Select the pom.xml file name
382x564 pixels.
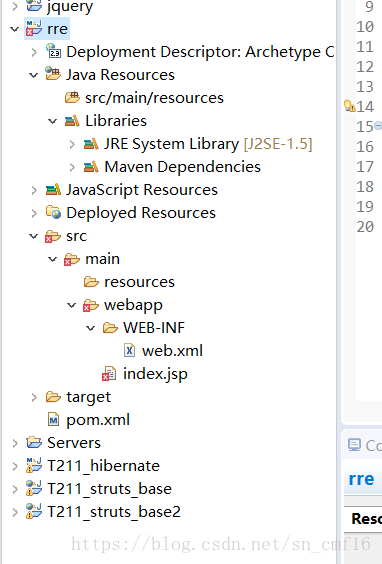tap(98, 420)
